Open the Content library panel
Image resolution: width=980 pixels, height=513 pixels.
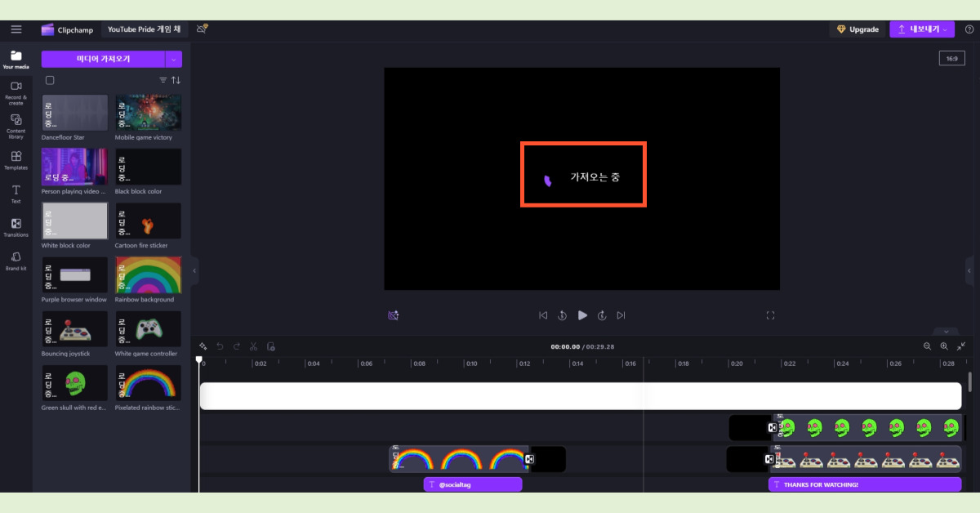point(16,127)
